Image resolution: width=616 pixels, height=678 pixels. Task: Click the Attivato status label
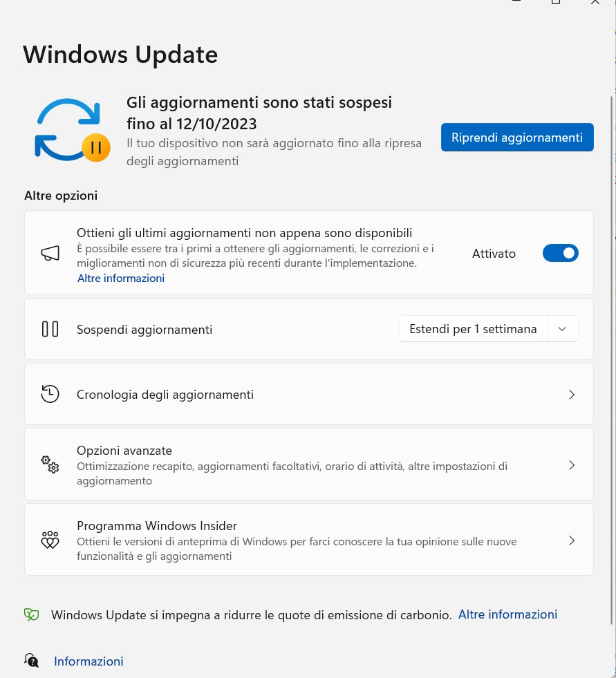494,254
